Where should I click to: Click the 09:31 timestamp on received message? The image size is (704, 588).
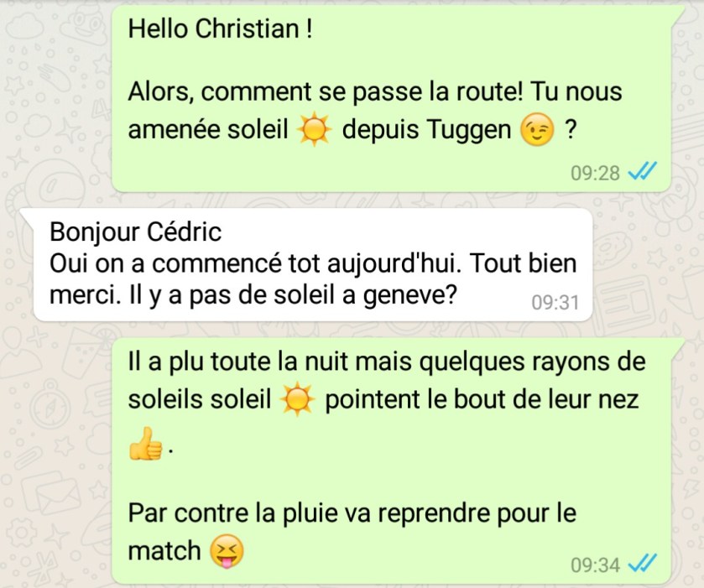555,302
